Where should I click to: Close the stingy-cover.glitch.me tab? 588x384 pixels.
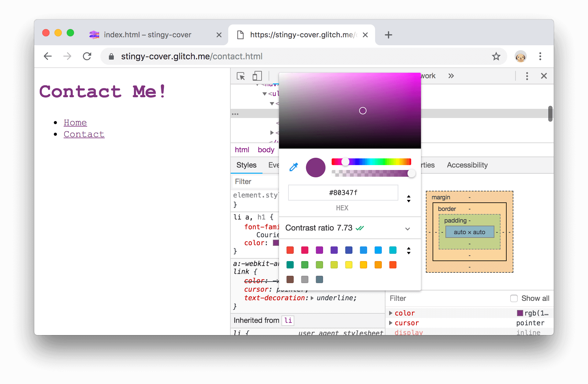pos(365,35)
